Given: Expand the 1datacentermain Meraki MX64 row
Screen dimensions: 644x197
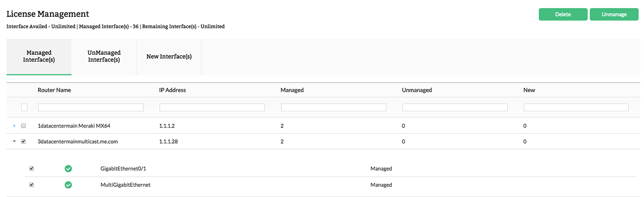Looking at the screenshot, I should 14,126.
